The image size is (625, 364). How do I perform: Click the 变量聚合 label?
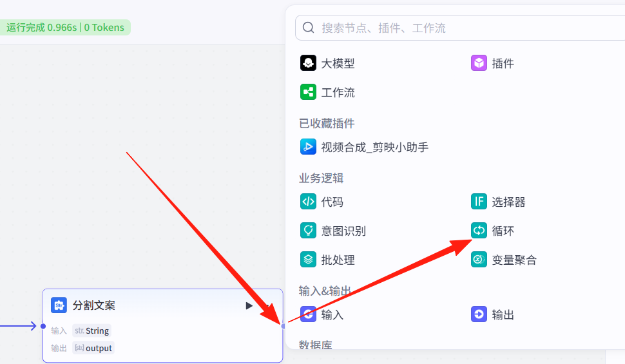click(x=514, y=260)
